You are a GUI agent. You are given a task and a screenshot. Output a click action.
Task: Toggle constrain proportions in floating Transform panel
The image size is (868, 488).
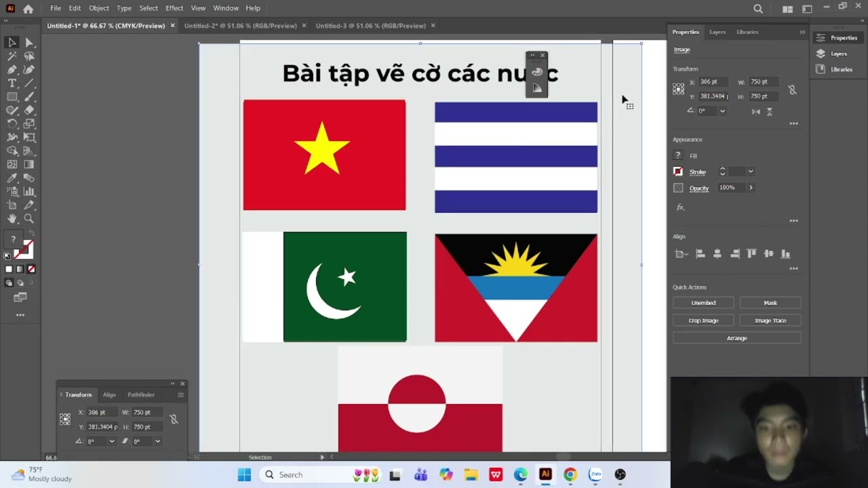tap(174, 420)
